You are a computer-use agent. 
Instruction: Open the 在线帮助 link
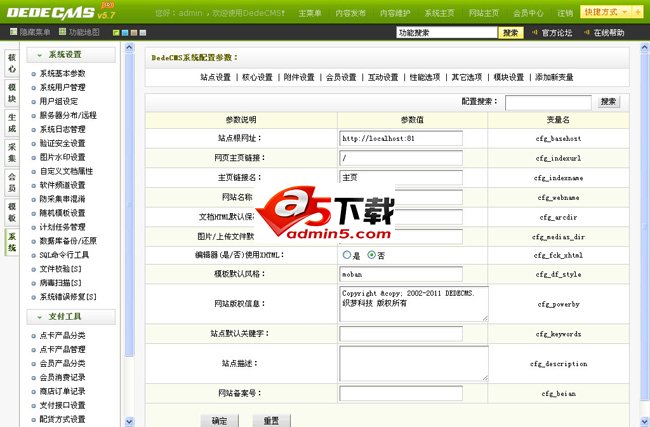(x=609, y=32)
